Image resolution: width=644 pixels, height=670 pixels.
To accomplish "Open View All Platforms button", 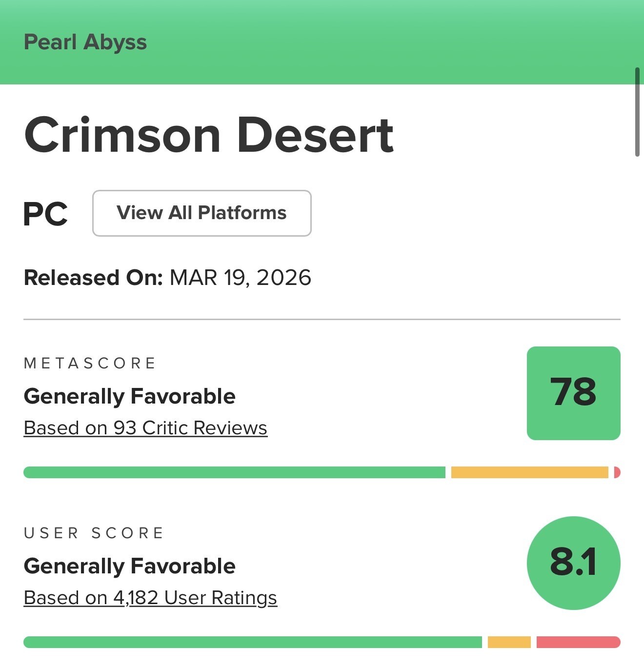I will [x=202, y=213].
